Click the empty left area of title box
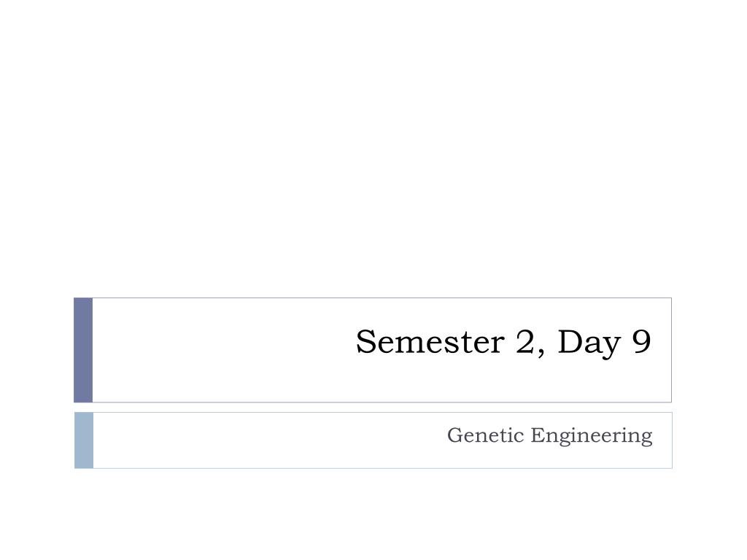Screen dimensions: 747x560 click(219, 350)
